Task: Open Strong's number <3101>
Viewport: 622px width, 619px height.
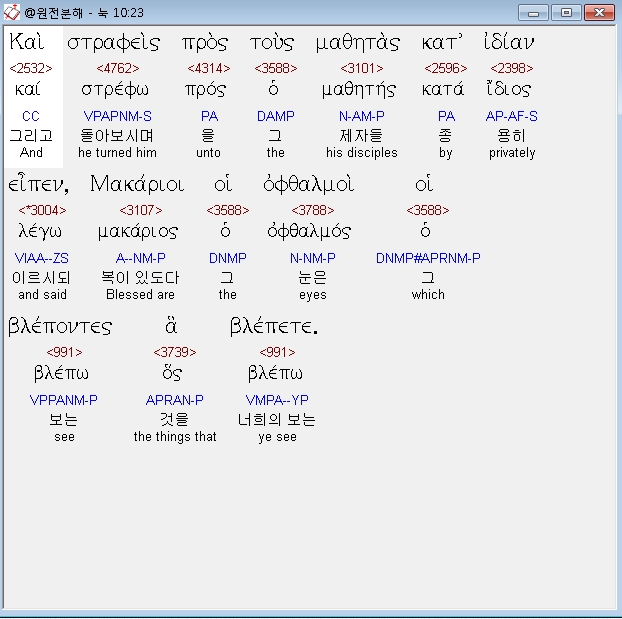Action: pos(362,68)
